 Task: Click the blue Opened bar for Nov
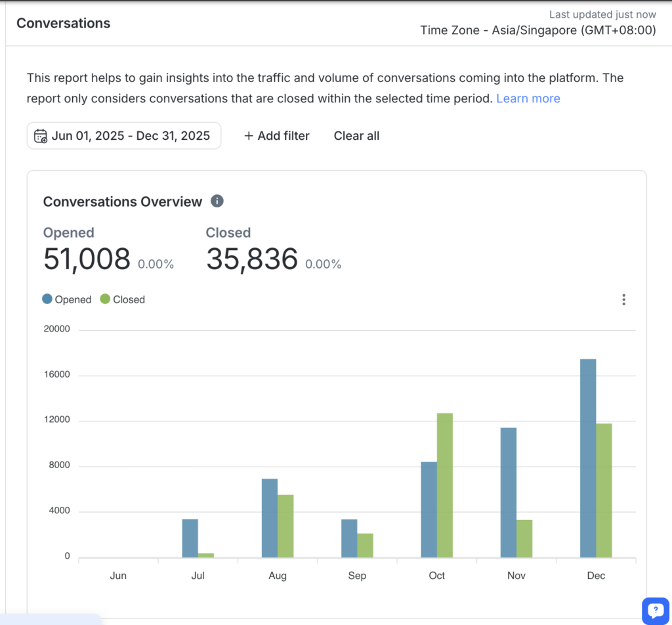coord(508,492)
